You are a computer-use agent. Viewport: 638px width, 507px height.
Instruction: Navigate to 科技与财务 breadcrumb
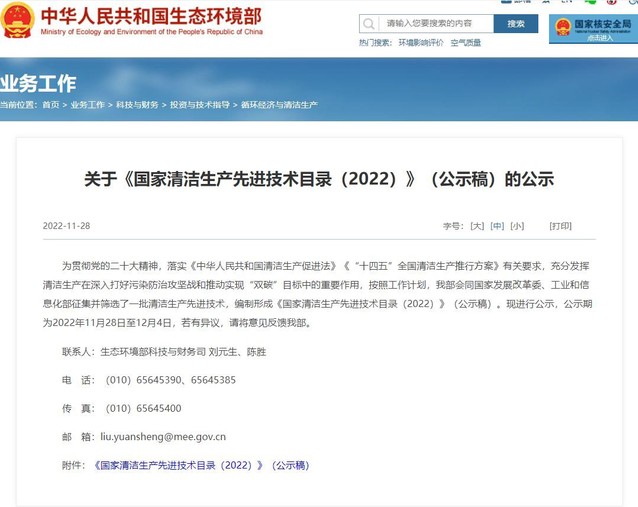(x=135, y=105)
